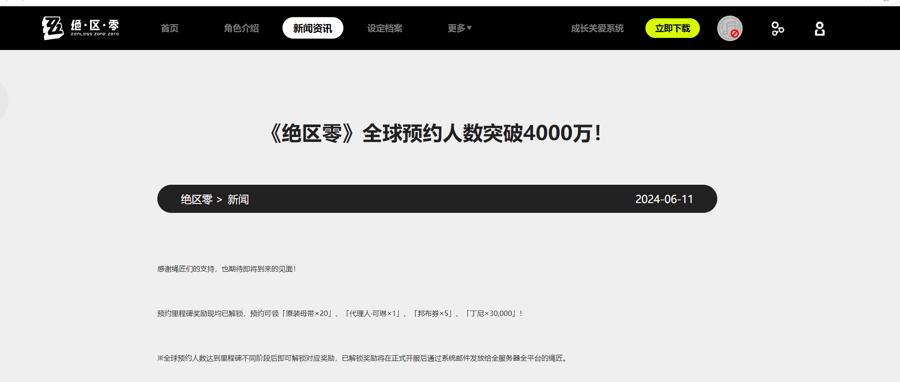Open the 设定档案 nav item
The height and width of the screenshot is (382, 900).
385,28
